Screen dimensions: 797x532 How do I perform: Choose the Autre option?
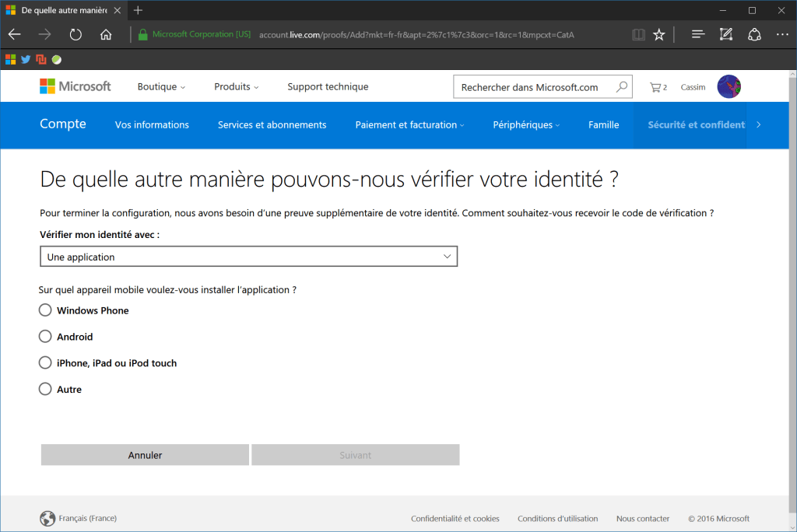45,389
